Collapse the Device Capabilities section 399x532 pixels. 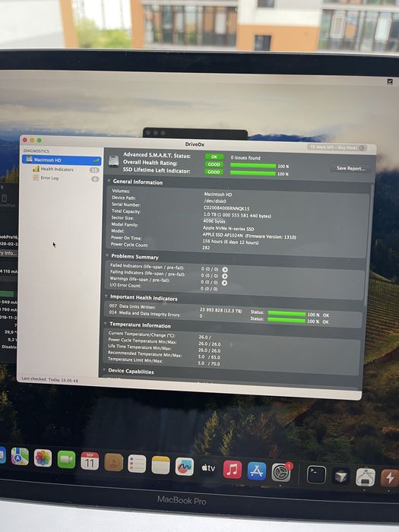click(x=104, y=370)
